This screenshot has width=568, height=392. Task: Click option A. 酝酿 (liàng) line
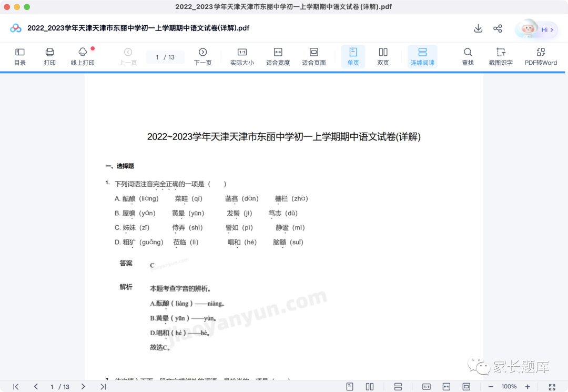click(x=211, y=198)
